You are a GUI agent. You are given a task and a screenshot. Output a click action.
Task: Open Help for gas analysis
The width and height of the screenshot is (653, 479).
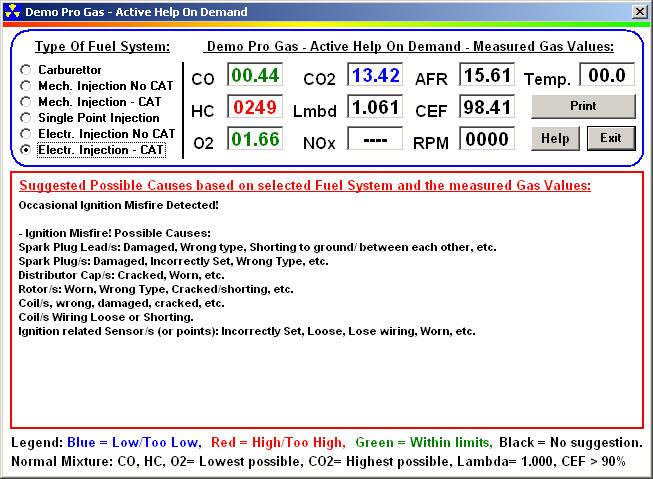click(555, 138)
